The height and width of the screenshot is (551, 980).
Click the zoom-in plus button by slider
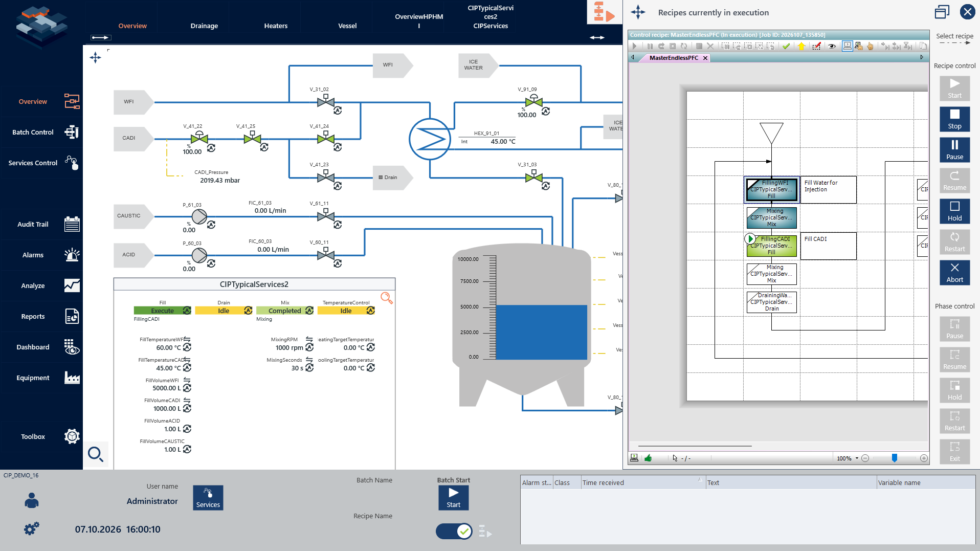[x=924, y=458]
